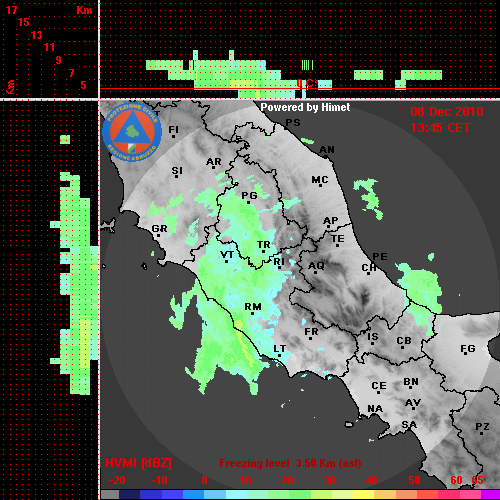Click the 'Freezing level 3.50 Km (asl)' text

pos(290,463)
